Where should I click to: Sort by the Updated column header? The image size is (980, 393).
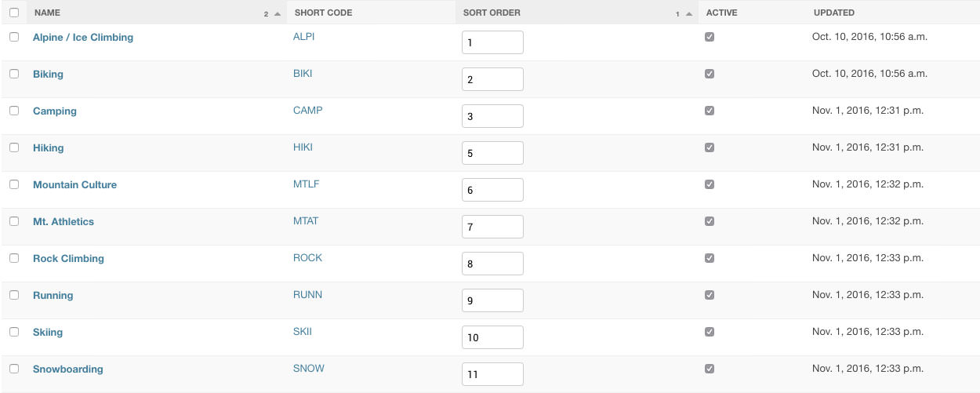pos(834,13)
